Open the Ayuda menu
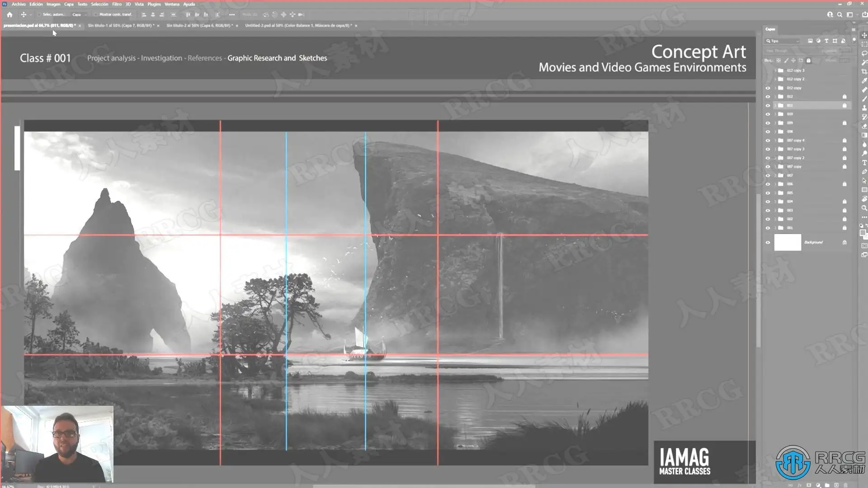Viewport: 868px width, 488px height. pos(189,4)
